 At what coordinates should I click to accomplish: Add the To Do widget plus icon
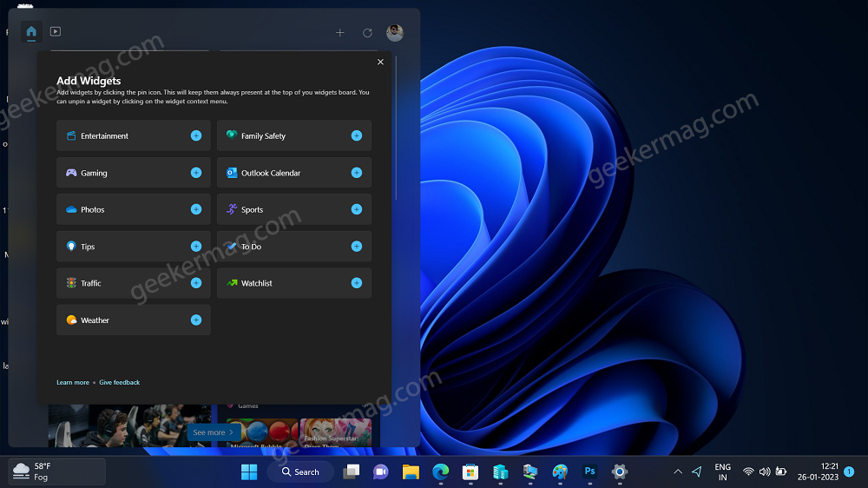click(357, 247)
